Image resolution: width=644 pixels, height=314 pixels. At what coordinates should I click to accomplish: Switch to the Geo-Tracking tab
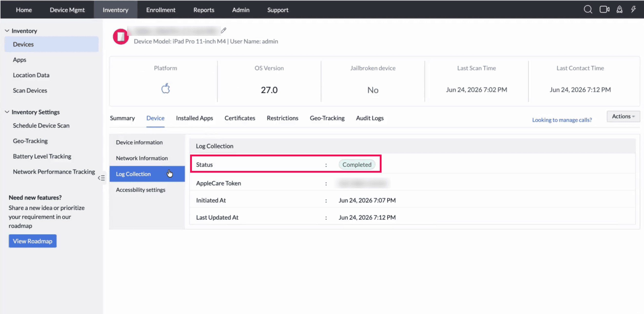(x=327, y=118)
